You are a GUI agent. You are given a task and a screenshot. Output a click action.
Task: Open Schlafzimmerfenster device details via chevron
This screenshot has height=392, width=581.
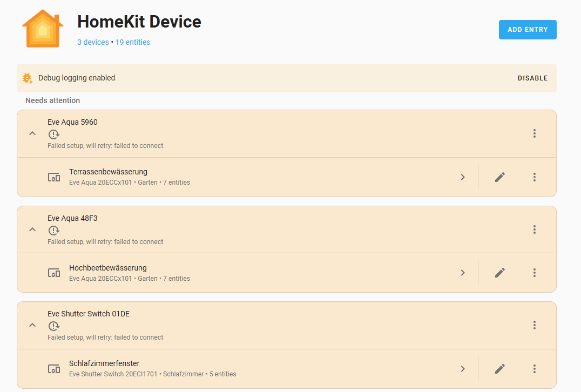(463, 369)
